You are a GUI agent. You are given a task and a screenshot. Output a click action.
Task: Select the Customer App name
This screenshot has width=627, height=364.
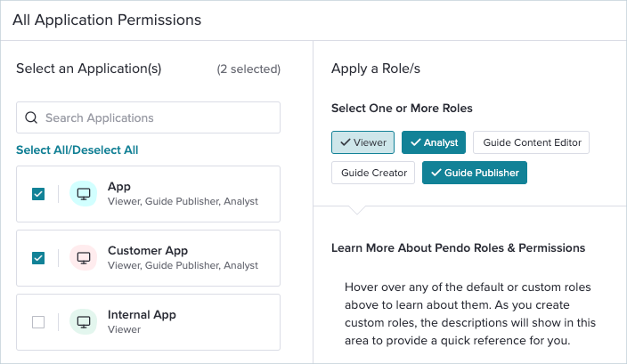point(148,250)
